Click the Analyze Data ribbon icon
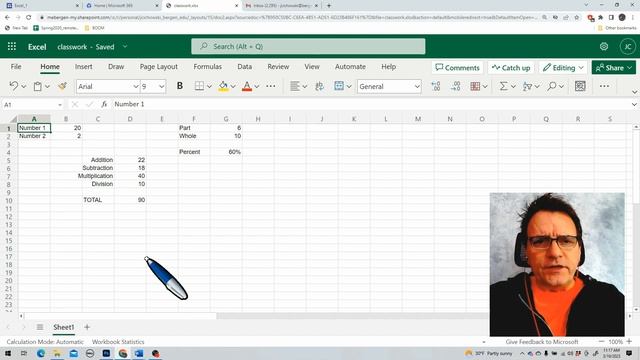The image size is (640, 360). 580,86
